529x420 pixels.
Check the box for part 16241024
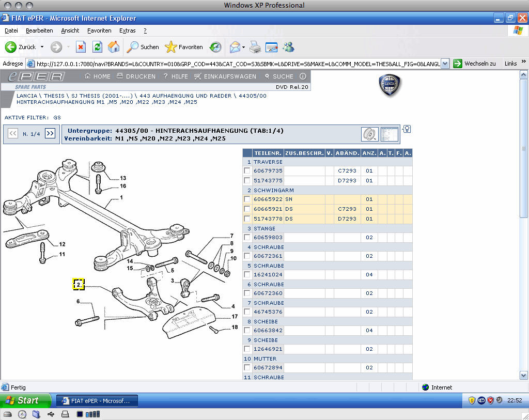tap(247, 274)
